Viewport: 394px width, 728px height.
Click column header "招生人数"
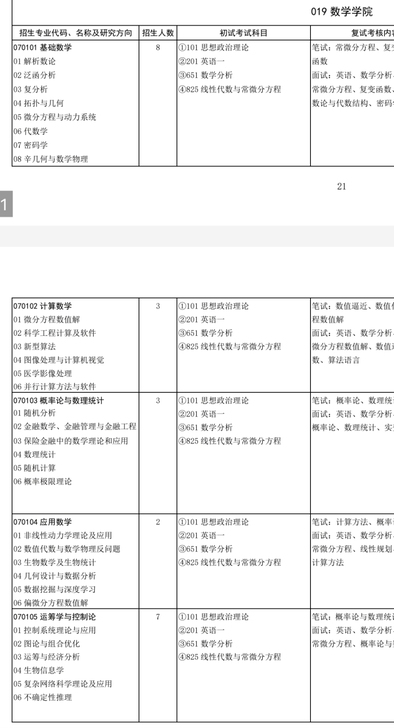(158, 33)
